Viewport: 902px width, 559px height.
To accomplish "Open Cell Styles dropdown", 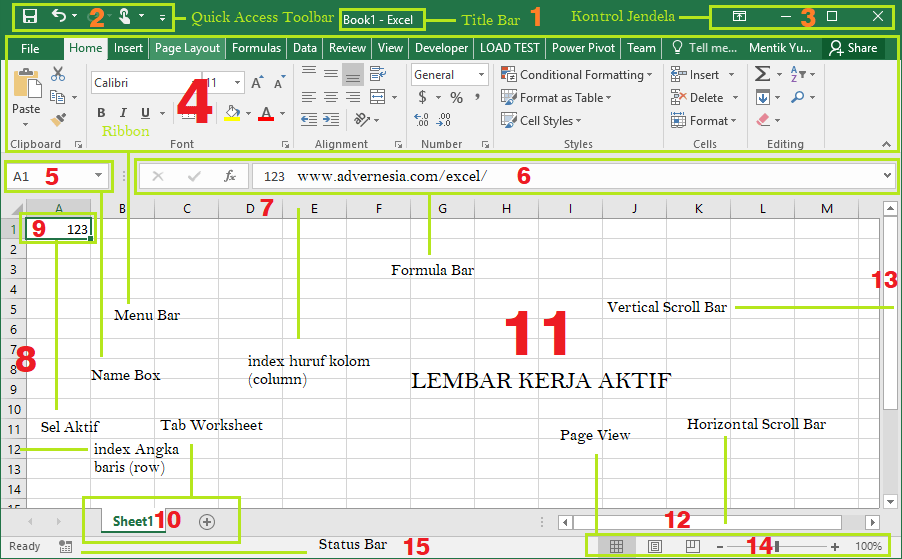I will click(541, 121).
